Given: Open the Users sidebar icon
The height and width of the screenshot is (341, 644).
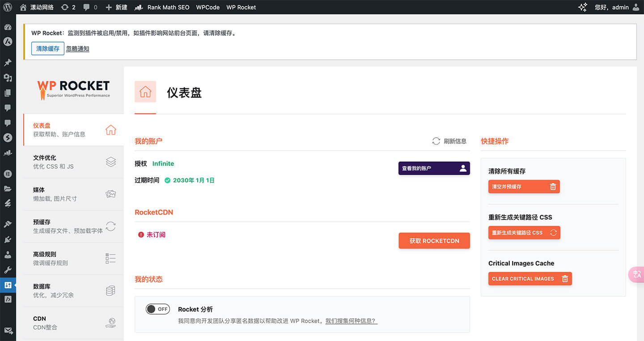Looking at the screenshot, I should coord(8,255).
